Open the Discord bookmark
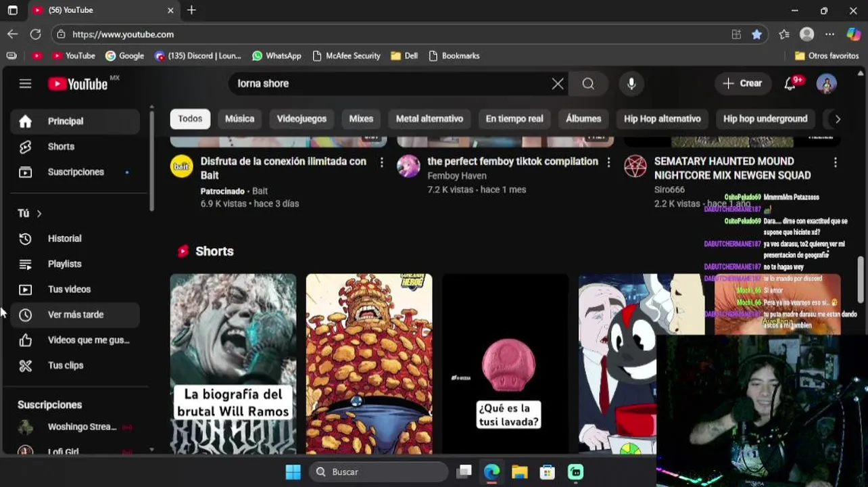 click(197, 55)
